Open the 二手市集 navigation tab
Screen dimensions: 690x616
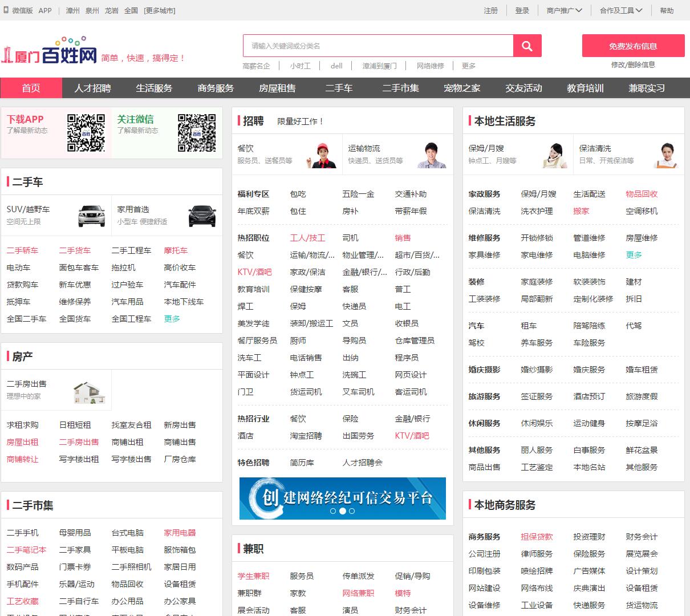click(x=400, y=88)
